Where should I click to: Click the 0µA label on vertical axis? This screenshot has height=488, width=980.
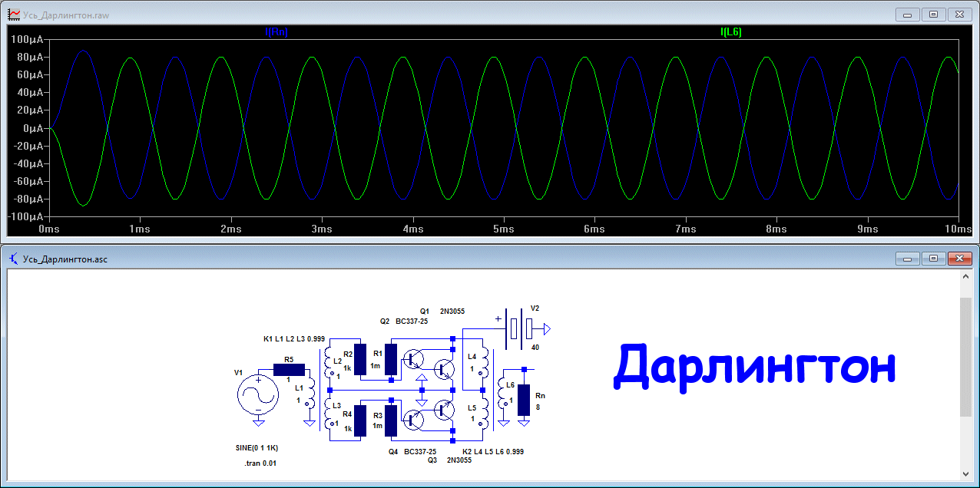click(x=33, y=128)
